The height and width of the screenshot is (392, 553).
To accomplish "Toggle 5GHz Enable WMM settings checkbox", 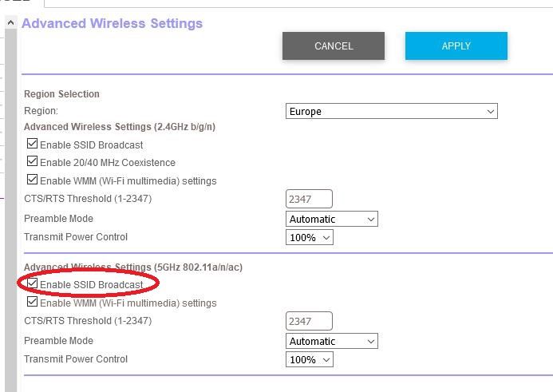I will click(x=32, y=301).
